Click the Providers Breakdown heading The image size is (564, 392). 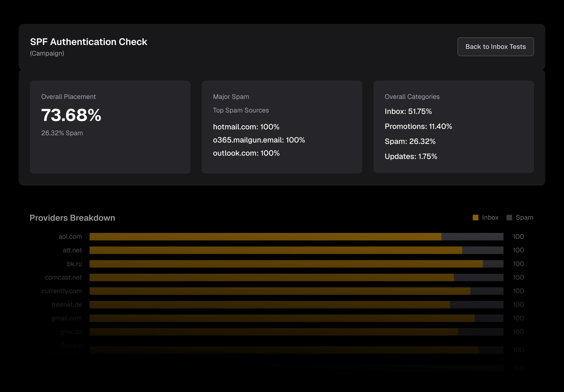[x=72, y=218]
